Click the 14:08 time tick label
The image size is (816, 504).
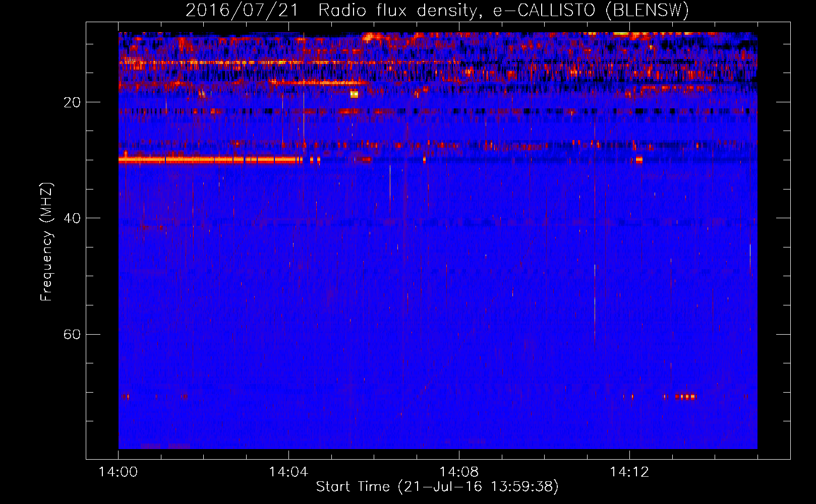point(459,472)
